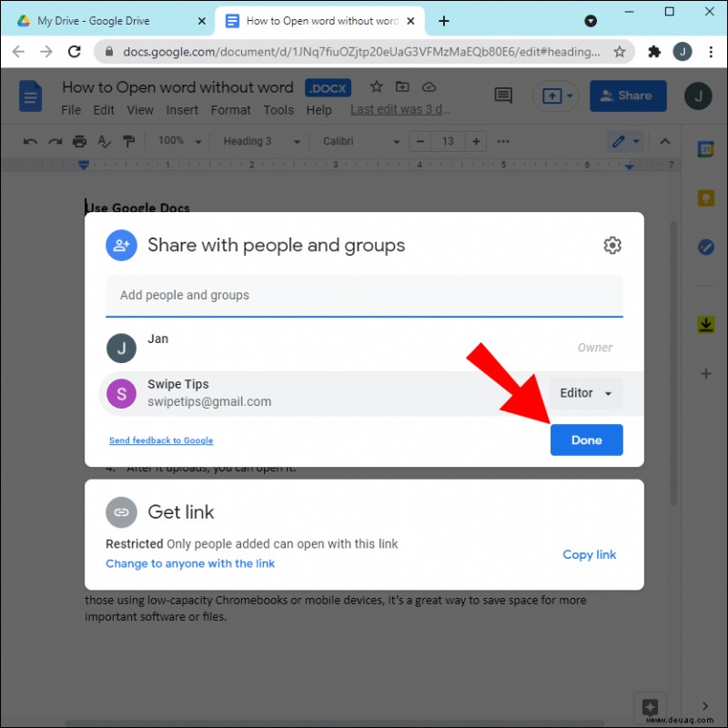Click the Redo icon

pos(56,142)
